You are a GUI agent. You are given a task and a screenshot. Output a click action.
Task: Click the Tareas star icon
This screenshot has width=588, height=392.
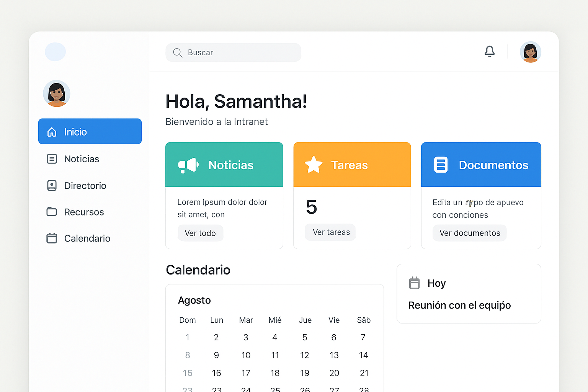(x=314, y=165)
